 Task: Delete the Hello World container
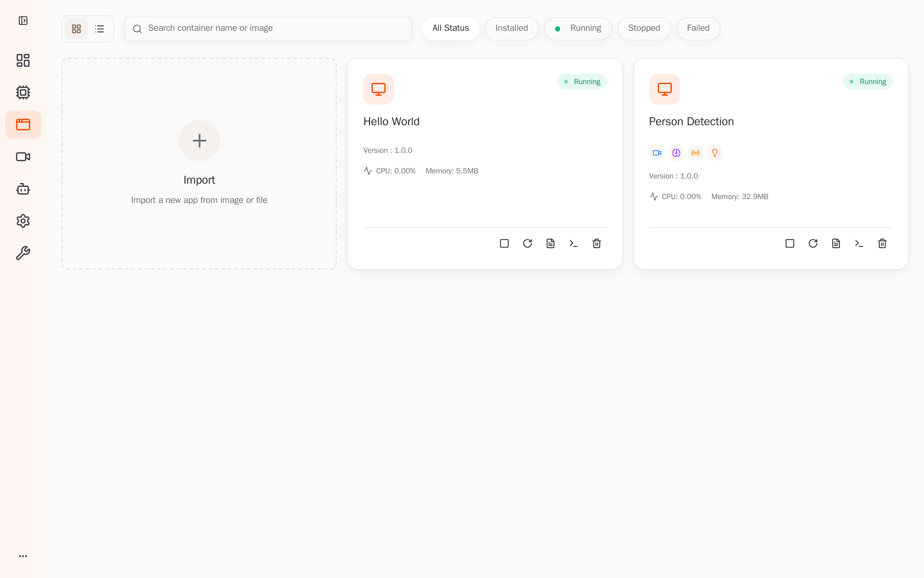[x=596, y=243]
